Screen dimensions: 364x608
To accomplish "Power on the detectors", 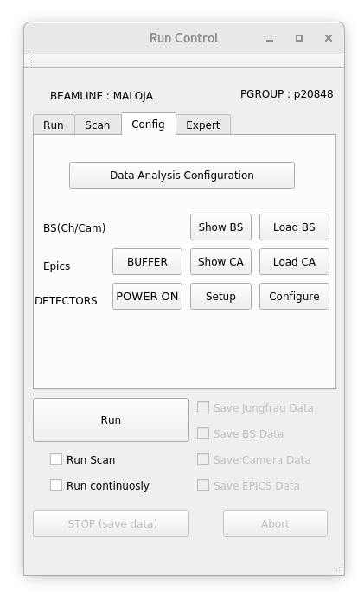I will [x=147, y=297].
